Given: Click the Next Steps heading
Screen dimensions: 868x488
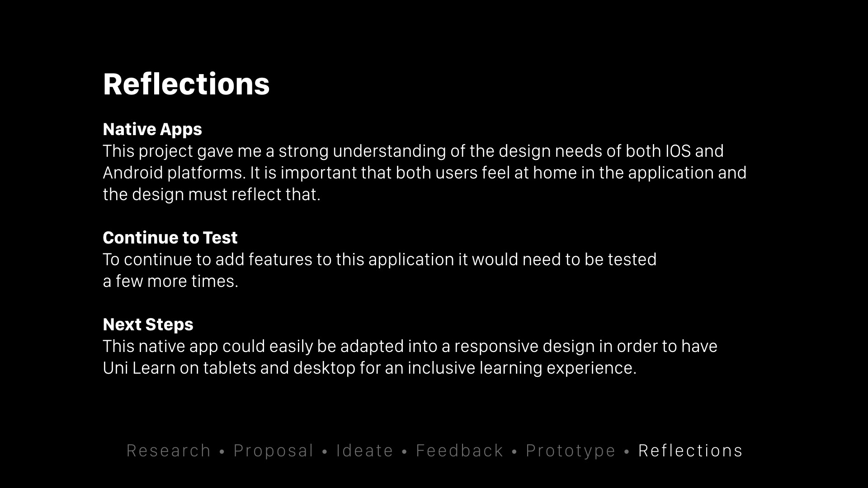Looking at the screenshot, I should pos(148,324).
